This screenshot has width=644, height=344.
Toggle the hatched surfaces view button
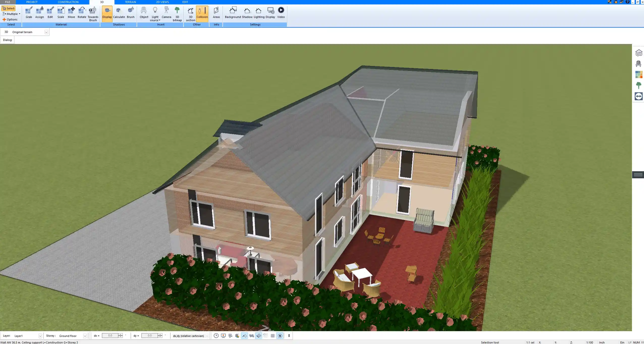[251, 336]
